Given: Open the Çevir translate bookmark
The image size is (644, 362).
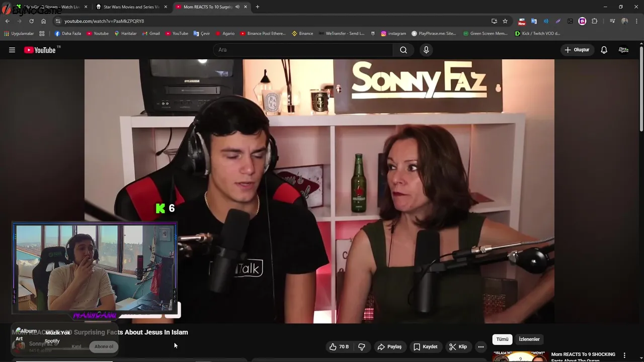Looking at the screenshot, I should pyautogui.click(x=202, y=34).
